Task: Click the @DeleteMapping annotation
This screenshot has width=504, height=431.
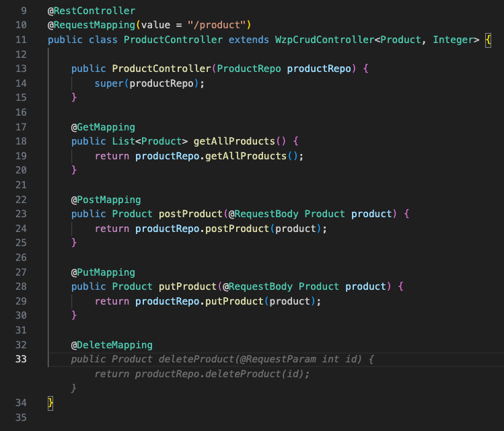Action: pos(112,345)
